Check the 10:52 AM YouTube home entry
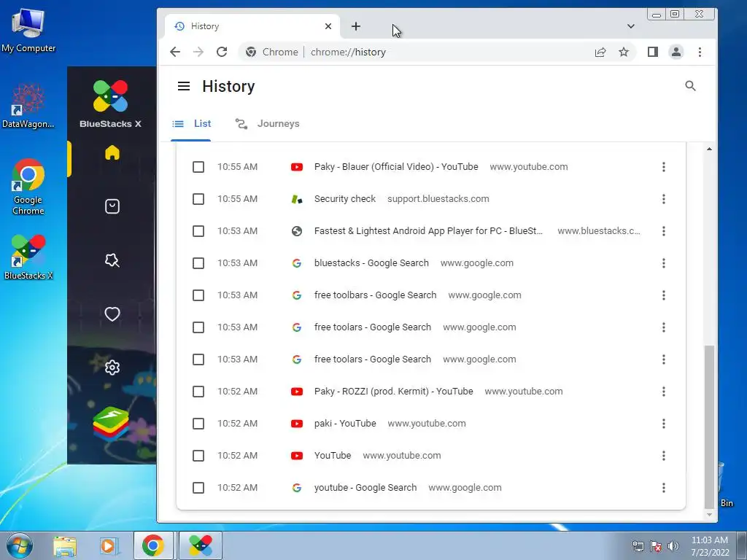This screenshot has width=747, height=560. (198, 456)
